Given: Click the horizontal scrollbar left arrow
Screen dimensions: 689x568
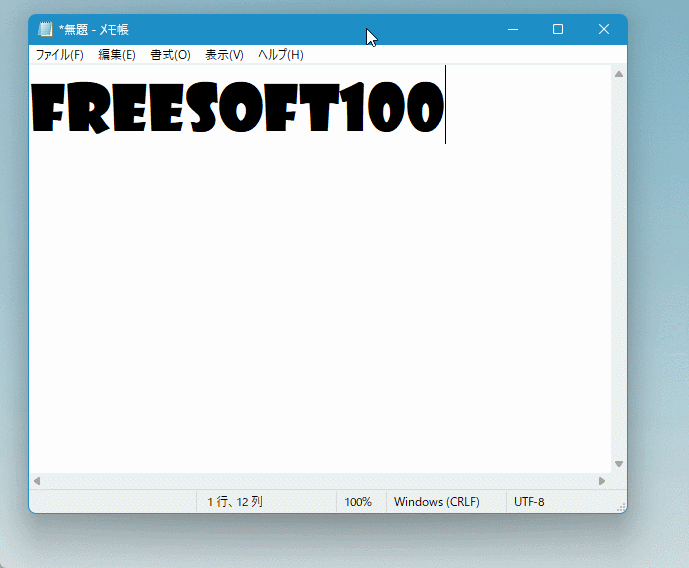Looking at the screenshot, I should (37, 481).
